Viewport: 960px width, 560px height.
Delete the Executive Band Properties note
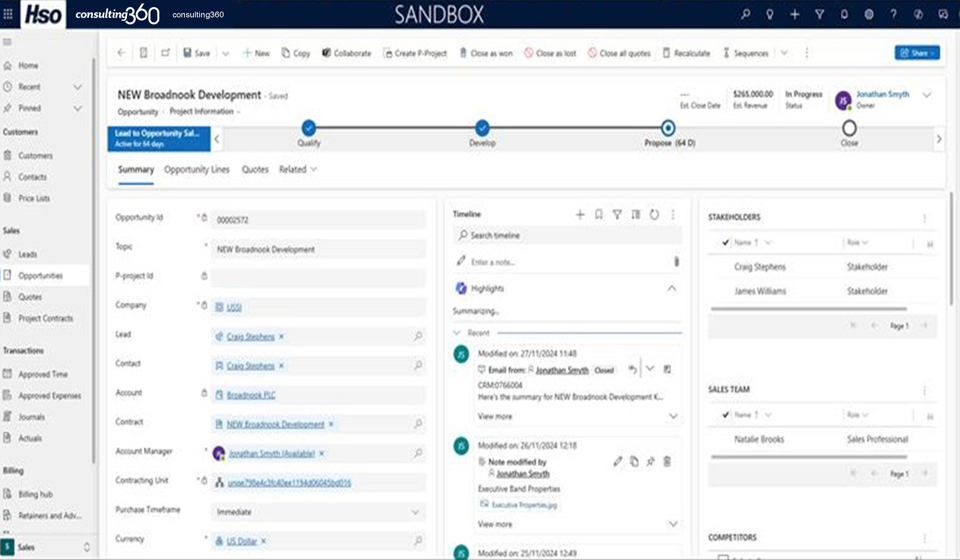click(667, 461)
